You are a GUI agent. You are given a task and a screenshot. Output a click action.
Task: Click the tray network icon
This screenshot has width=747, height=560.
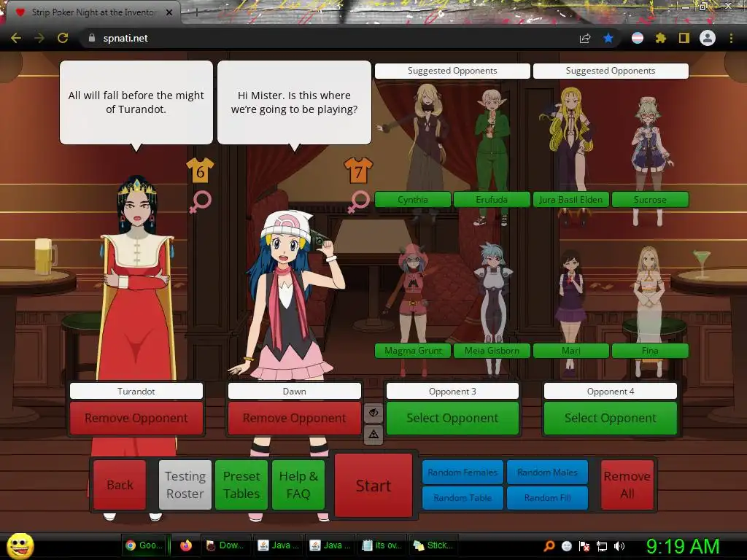click(x=602, y=545)
